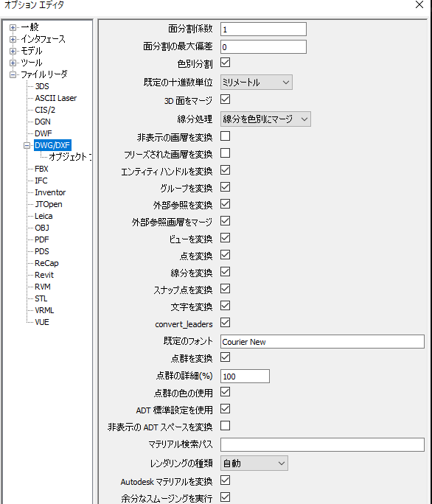
Task: Select FBX tree item
Action: tap(41, 169)
